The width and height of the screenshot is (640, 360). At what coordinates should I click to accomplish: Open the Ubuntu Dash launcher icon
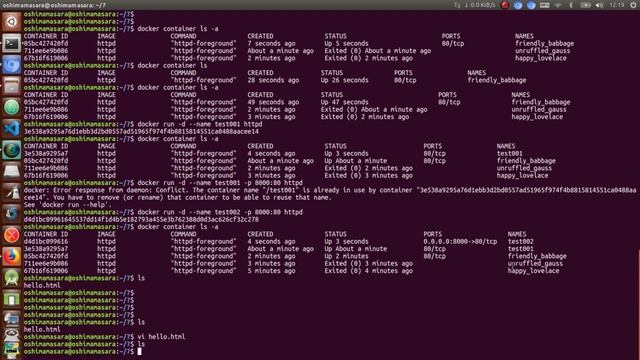tap(11, 22)
